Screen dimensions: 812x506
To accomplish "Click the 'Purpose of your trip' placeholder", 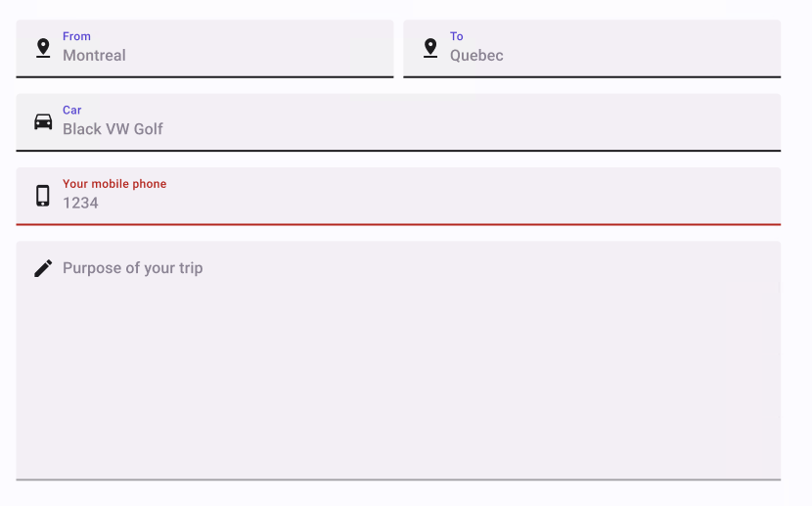I will pos(133,268).
